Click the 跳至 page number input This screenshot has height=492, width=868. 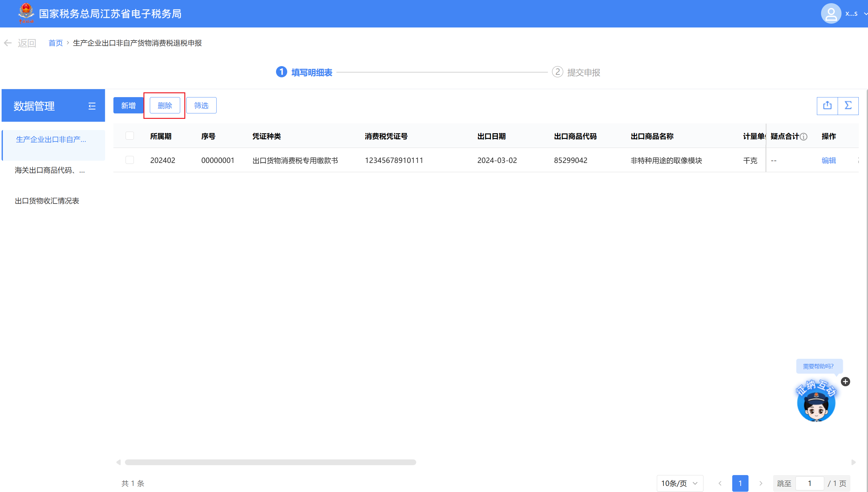point(809,483)
